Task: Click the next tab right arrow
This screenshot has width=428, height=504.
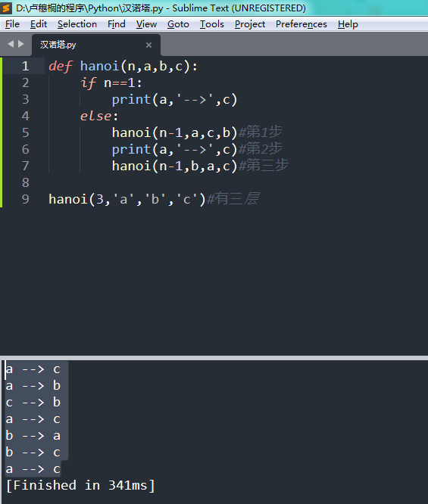Action: point(21,44)
